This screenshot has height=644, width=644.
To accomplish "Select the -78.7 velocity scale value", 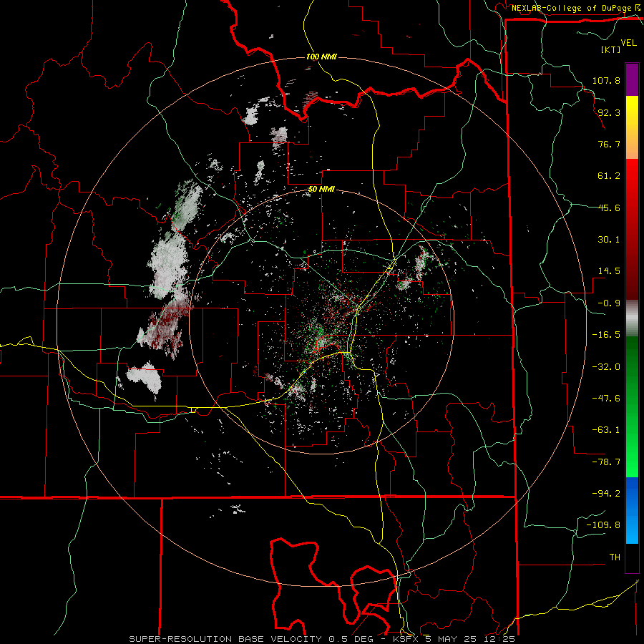I will pyautogui.click(x=606, y=462).
